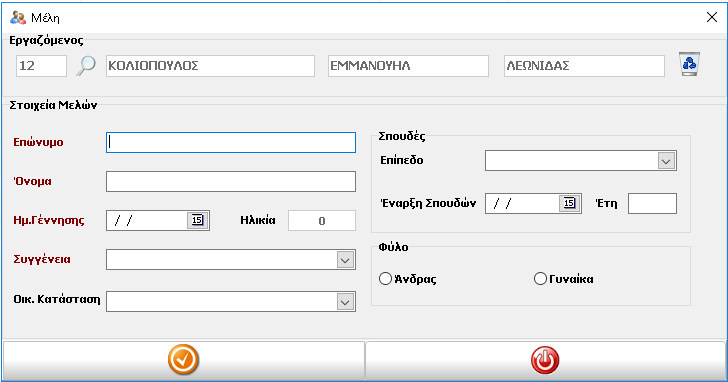Open calendar picker for Έναρξη Σπουδών
This screenshot has width=728, height=382.
[x=569, y=203]
